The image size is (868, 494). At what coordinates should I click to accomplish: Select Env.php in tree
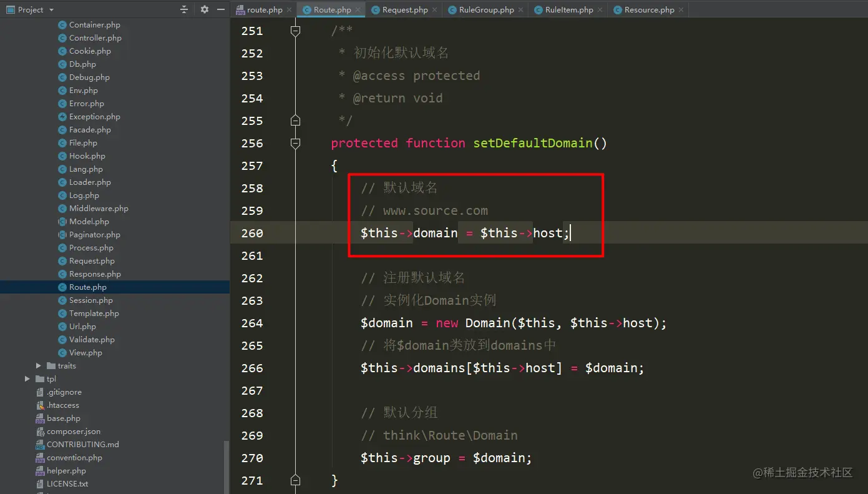tap(84, 91)
